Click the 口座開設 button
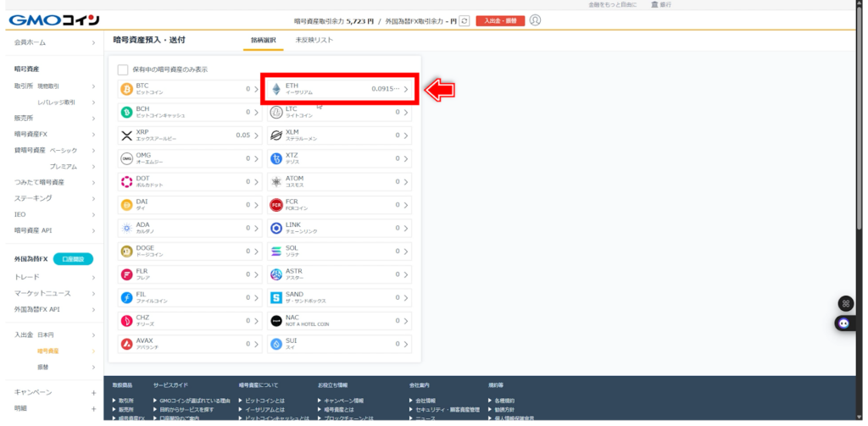 (73, 259)
